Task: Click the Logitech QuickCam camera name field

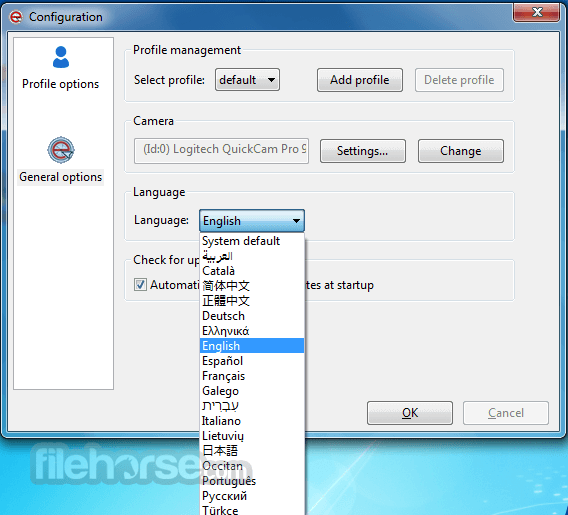Action: click(x=221, y=151)
